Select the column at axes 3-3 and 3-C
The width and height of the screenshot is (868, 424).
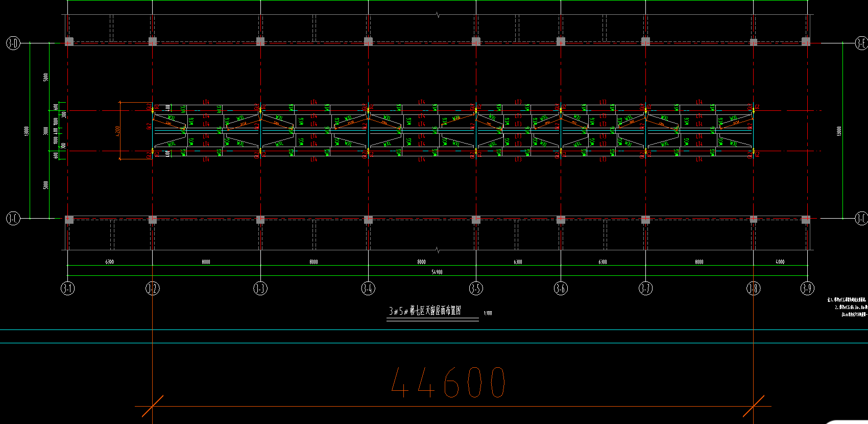coord(260,219)
